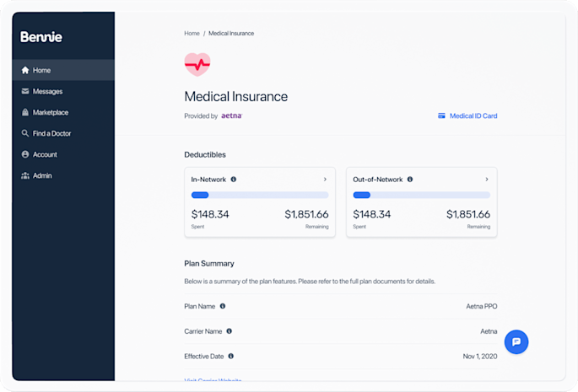Click the Aetna carrier name value
Image resolution: width=578 pixels, height=392 pixels.
tap(489, 331)
